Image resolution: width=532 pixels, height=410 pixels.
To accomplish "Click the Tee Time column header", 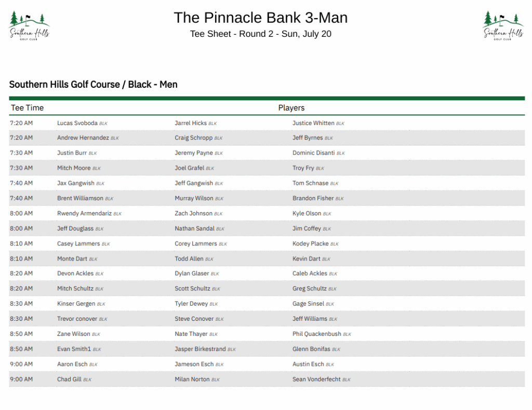I will [x=27, y=108].
